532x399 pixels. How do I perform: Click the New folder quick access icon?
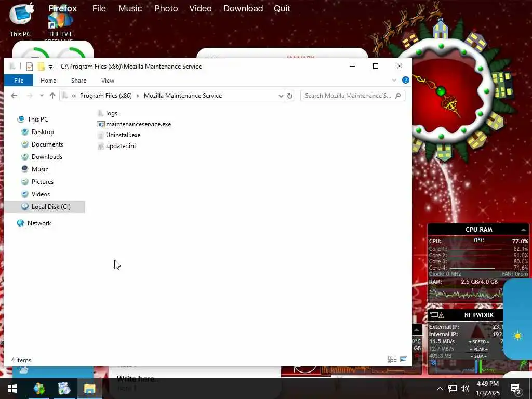41,66
